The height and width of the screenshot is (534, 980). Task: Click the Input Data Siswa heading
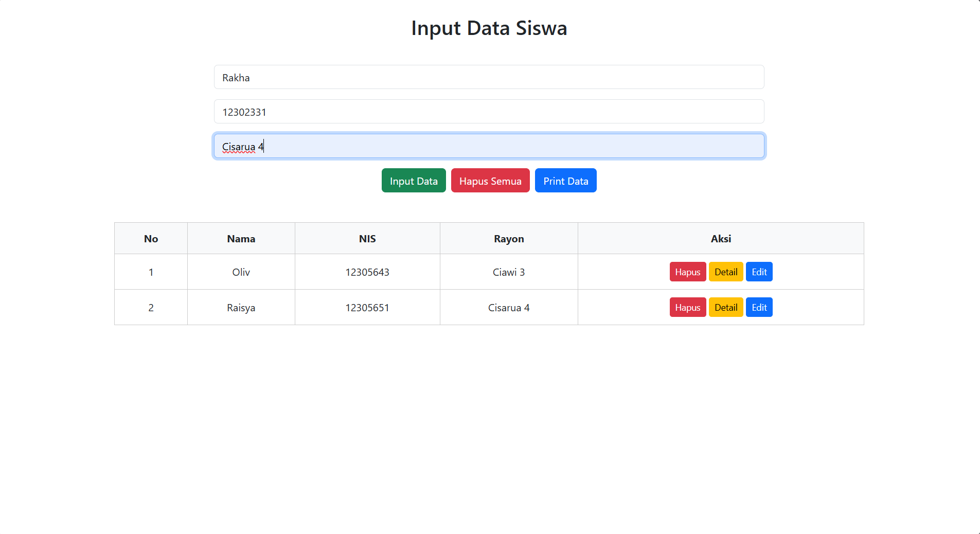[x=489, y=28]
